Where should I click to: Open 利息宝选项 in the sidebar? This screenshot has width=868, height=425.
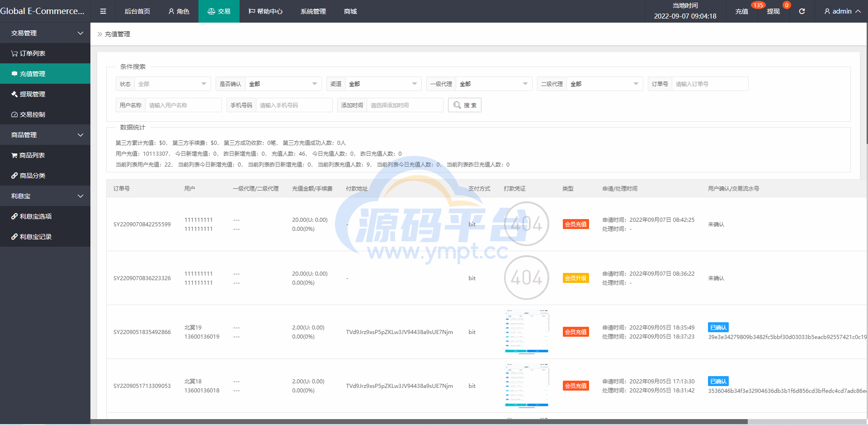coord(45,216)
